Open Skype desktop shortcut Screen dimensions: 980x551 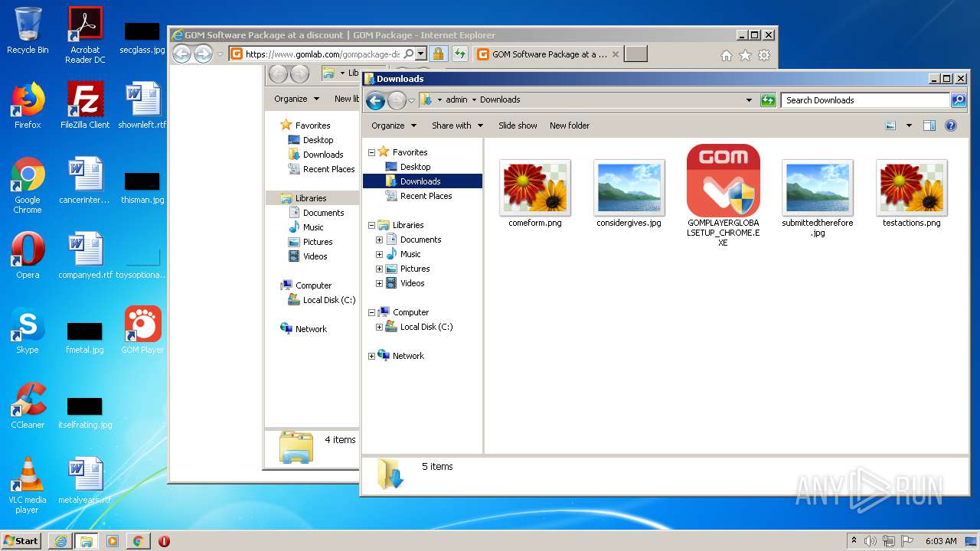pos(28,331)
